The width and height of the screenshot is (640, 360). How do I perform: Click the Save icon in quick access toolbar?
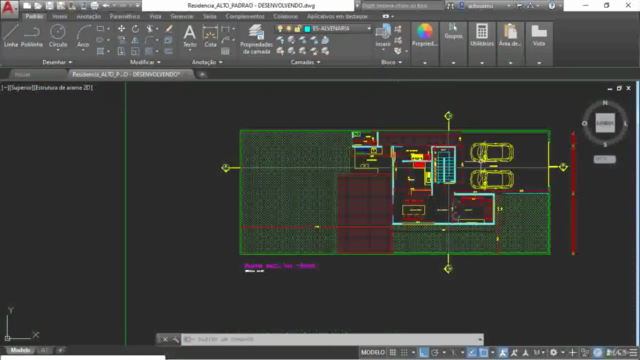49,6
